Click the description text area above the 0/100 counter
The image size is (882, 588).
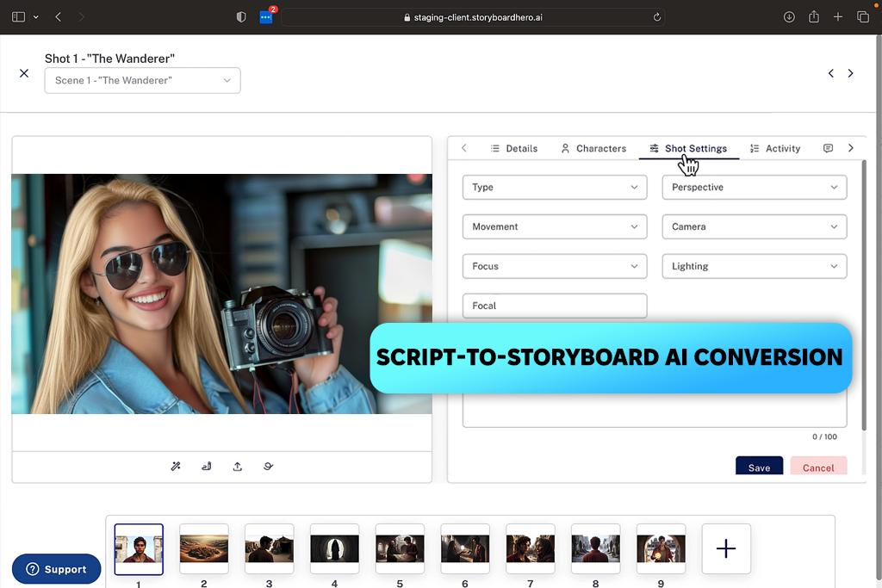(655, 409)
